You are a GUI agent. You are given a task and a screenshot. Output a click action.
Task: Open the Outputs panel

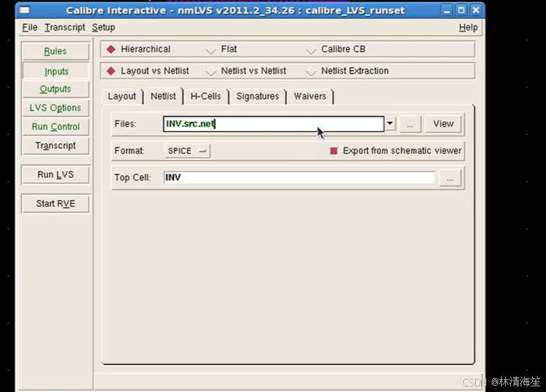click(56, 89)
